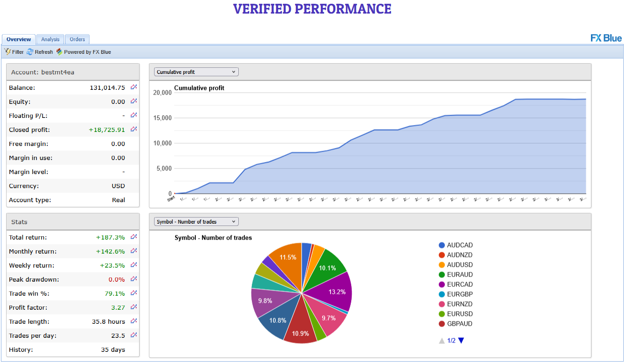Viewport: 627px width, 364px height.
Task: Open chart icon beside Trade win %
Action: pos(133,293)
